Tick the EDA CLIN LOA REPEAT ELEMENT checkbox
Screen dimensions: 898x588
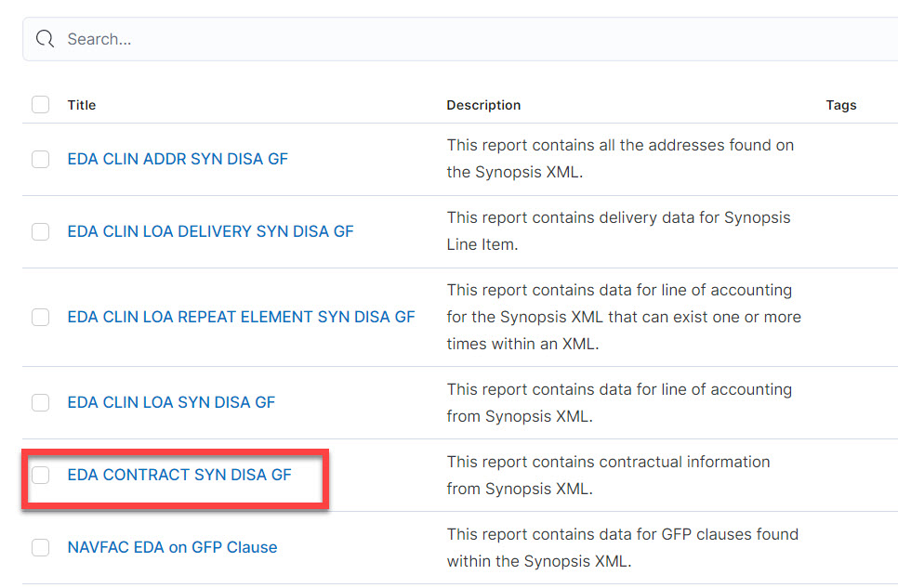click(40, 317)
